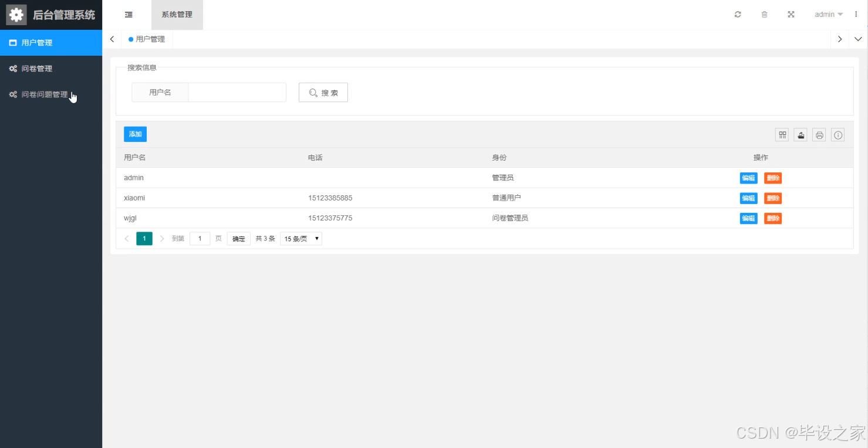Image resolution: width=868 pixels, height=448 pixels.
Task: Click the tab scroll right arrow
Action: pos(840,39)
